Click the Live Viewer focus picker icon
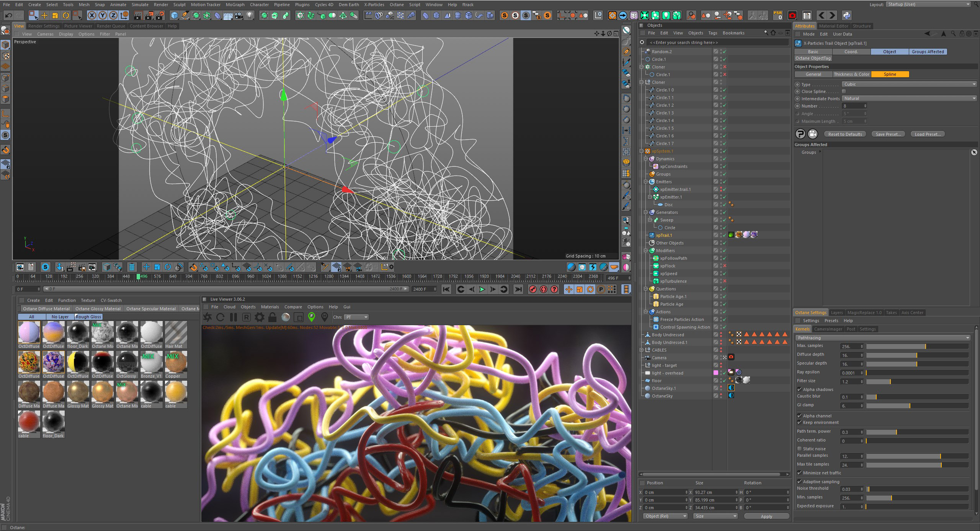Viewport: 980px width, 531px height. click(312, 317)
